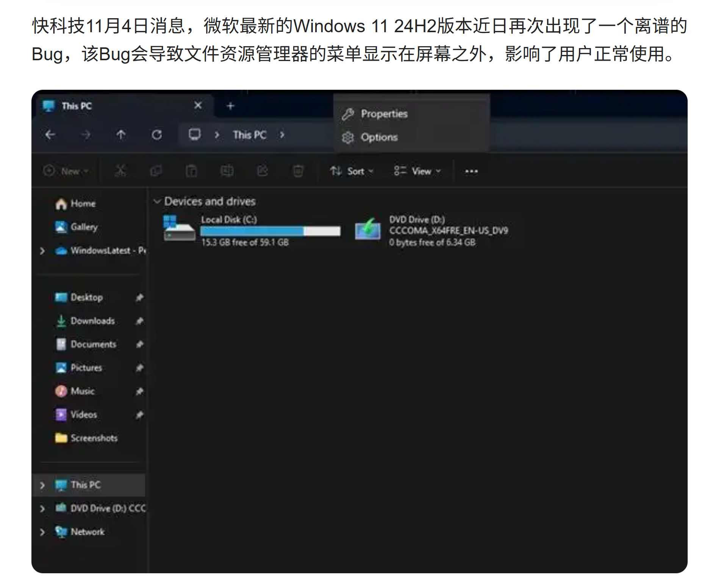Expand the This PC tree node
Viewport: 724px width, 588px height.
pos(42,485)
